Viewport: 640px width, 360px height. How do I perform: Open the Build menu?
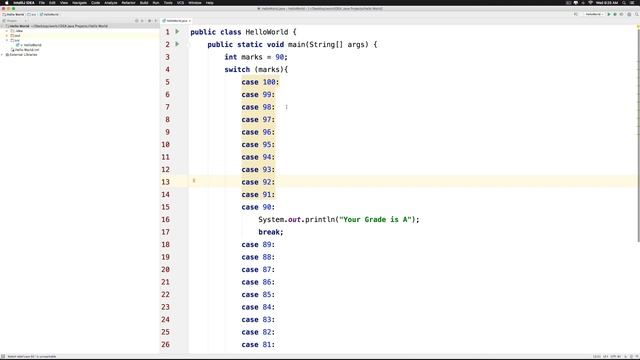144,2
